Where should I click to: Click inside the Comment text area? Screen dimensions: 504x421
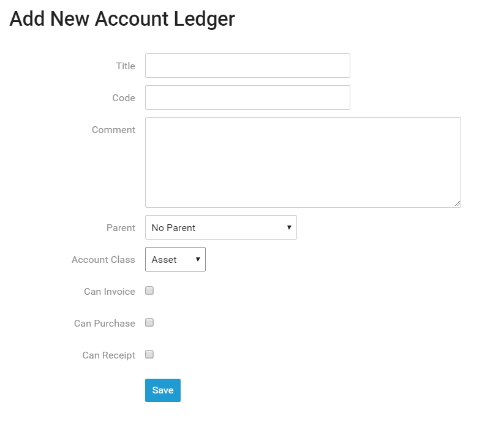click(x=303, y=161)
